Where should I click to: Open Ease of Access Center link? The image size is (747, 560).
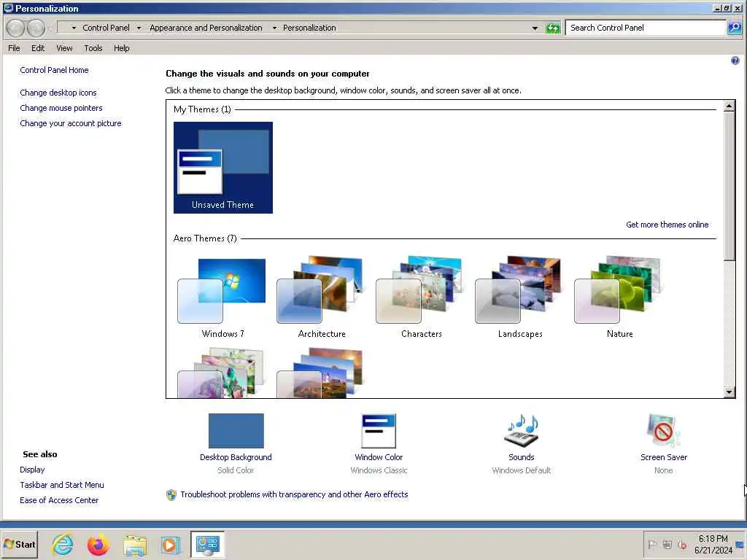click(x=59, y=500)
